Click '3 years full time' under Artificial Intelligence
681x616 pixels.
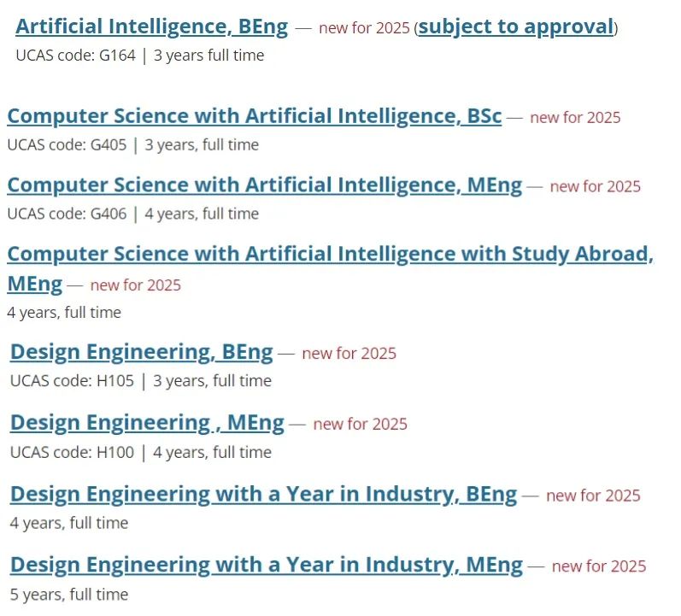pyautogui.click(x=208, y=56)
